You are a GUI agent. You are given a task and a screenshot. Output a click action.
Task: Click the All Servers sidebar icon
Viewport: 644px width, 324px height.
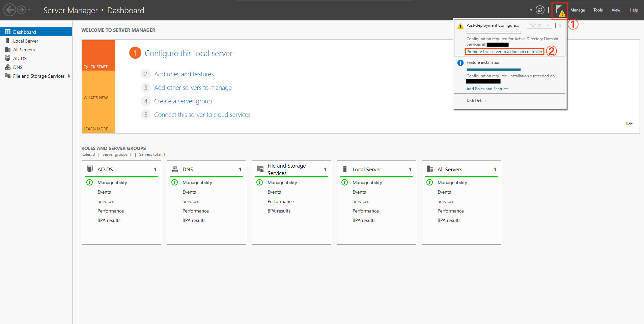[7, 49]
